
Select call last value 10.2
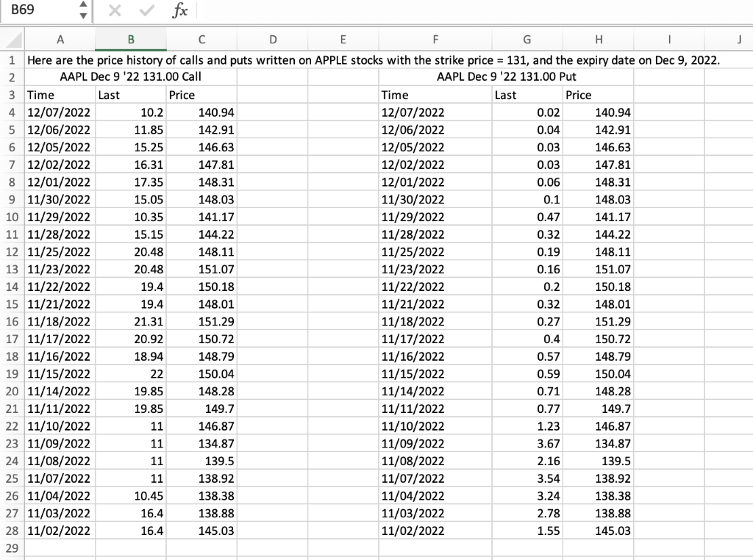pos(131,112)
